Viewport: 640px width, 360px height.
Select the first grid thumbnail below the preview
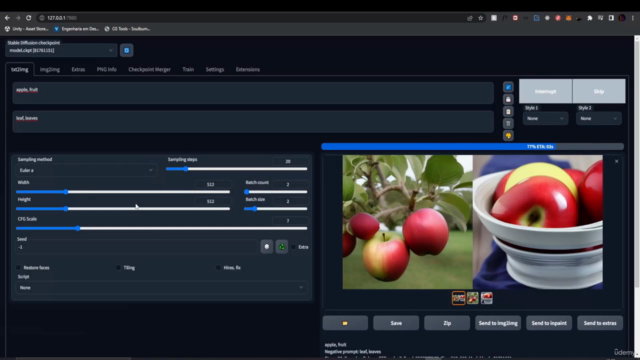[x=458, y=298]
